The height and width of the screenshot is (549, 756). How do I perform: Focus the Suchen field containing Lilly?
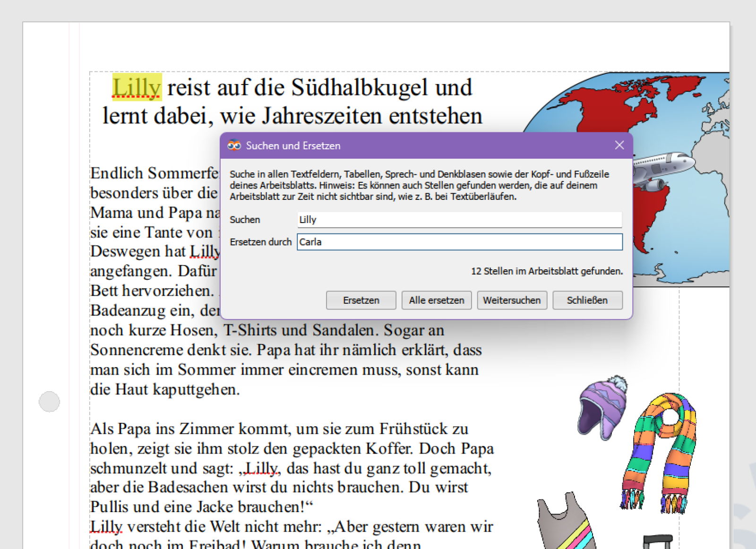tap(459, 220)
